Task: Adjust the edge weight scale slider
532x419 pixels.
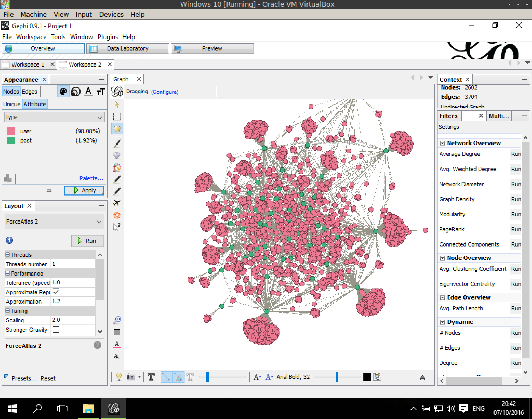Action: (207, 377)
